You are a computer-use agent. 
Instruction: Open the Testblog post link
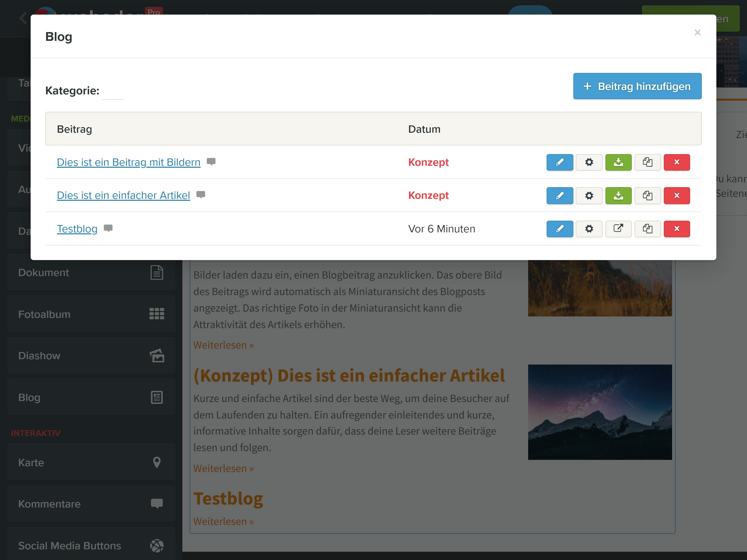click(x=77, y=229)
